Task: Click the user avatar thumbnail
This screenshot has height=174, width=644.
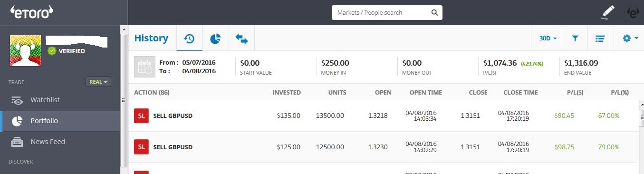Action: coord(26,50)
